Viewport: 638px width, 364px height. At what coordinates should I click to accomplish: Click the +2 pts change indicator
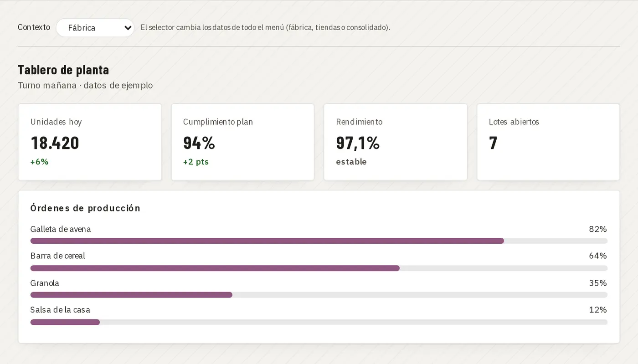[196, 162]
